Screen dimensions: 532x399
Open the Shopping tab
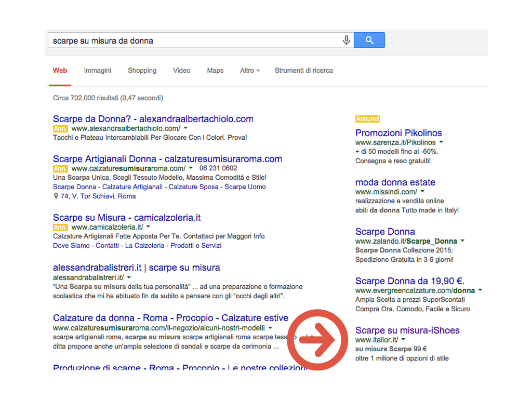click(x=142, y=71)
